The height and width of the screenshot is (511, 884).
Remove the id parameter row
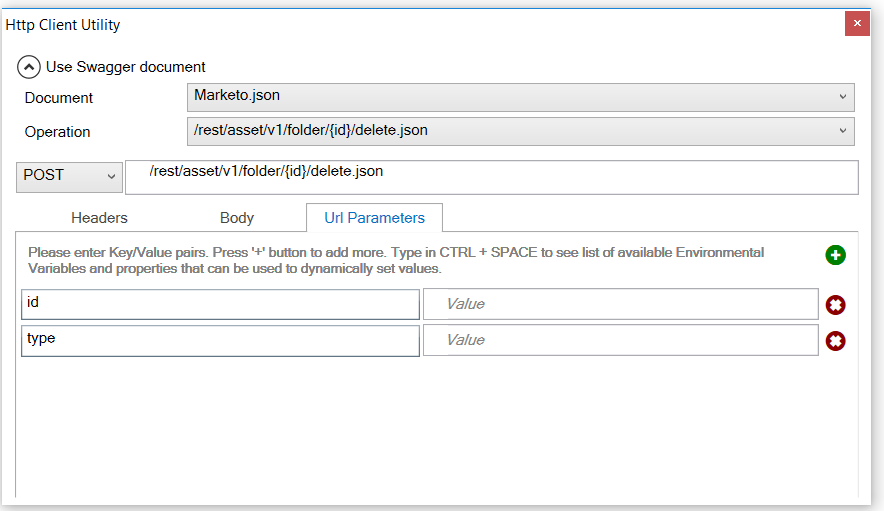pos(835,305)
